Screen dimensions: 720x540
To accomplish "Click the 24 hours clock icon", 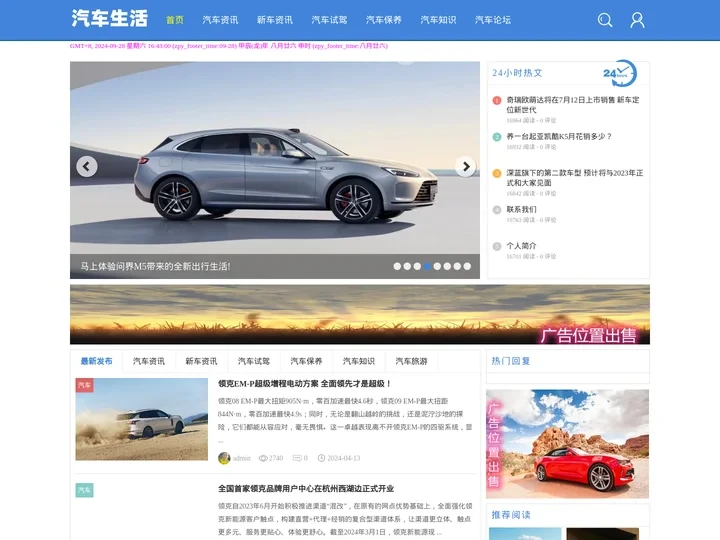I will (x=620, y=73).
